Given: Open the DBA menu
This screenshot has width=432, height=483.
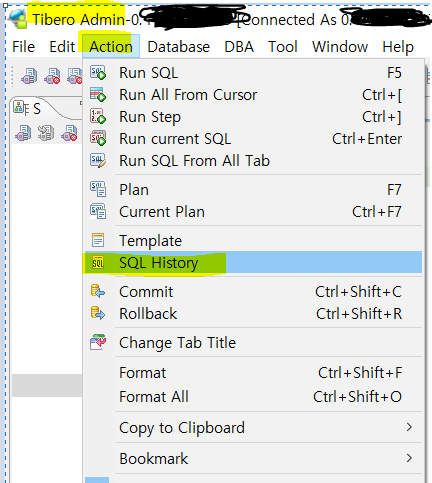Looking at the screenshot, I should [x=239, y=47].
